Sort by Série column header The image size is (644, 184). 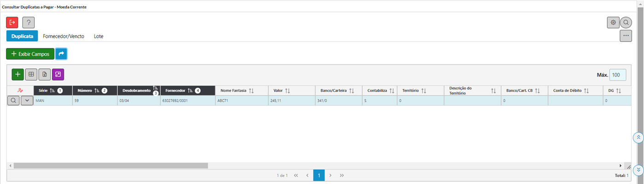[53, 90]
